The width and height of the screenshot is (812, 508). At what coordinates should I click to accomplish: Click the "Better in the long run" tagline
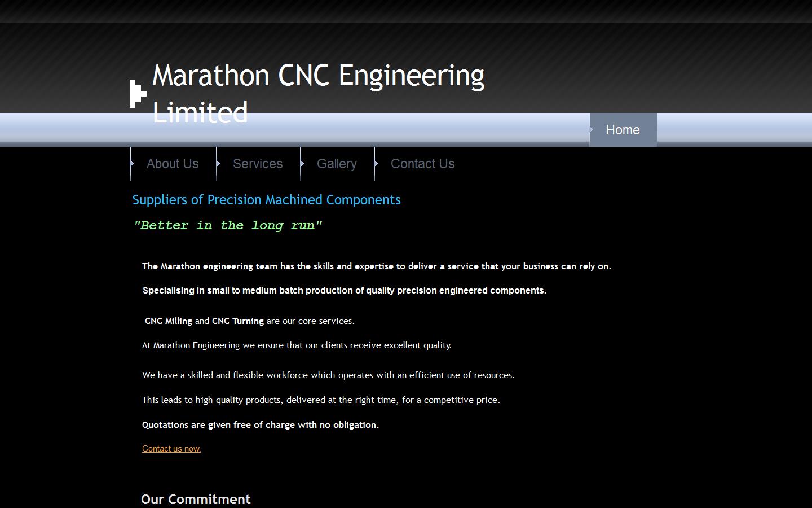tap(228, 225)
